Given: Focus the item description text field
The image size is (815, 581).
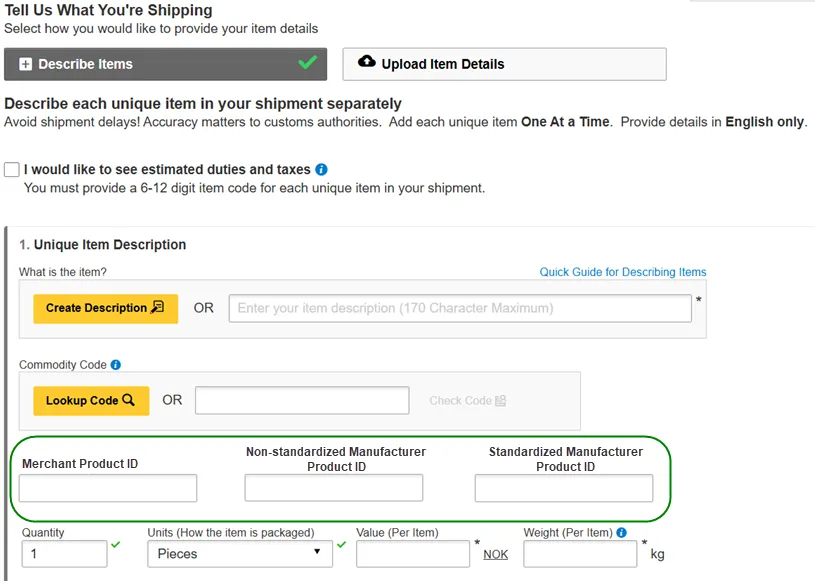Looking at the screenshot, I should pyautogui.click(x=460, y=308).
